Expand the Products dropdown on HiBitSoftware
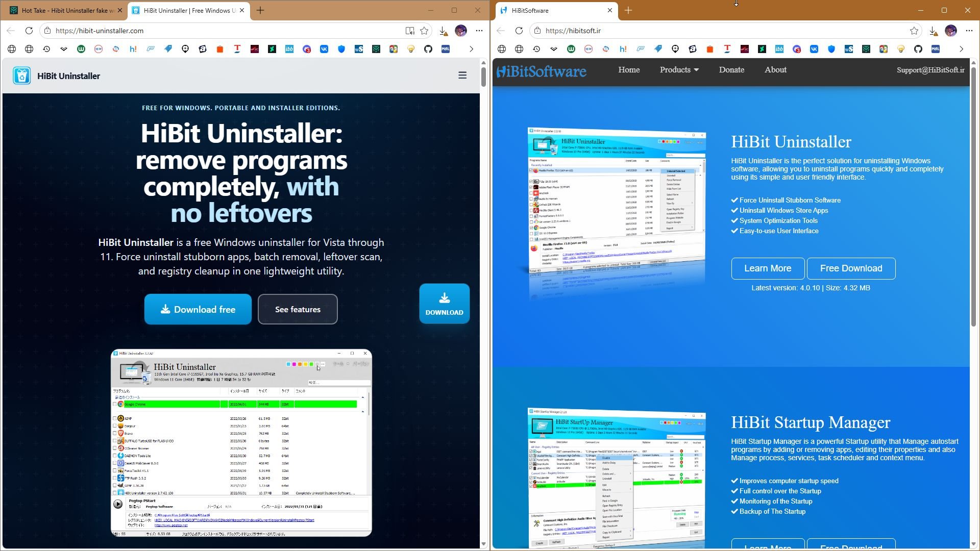The height and width of the screenshot is (551, 980). coord(679,70)
